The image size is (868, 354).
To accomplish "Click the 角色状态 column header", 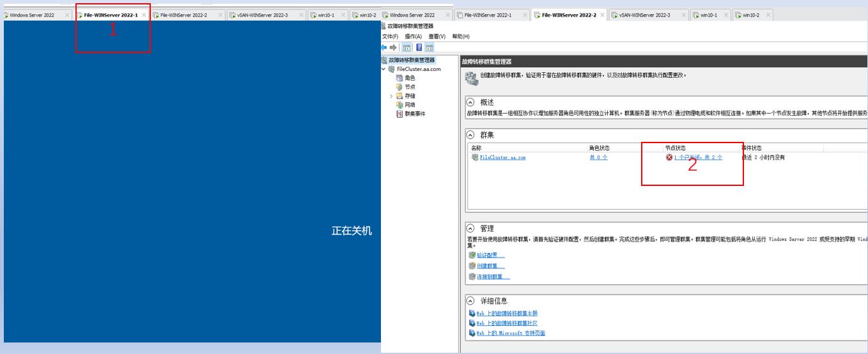I will [x=600, y=148].
